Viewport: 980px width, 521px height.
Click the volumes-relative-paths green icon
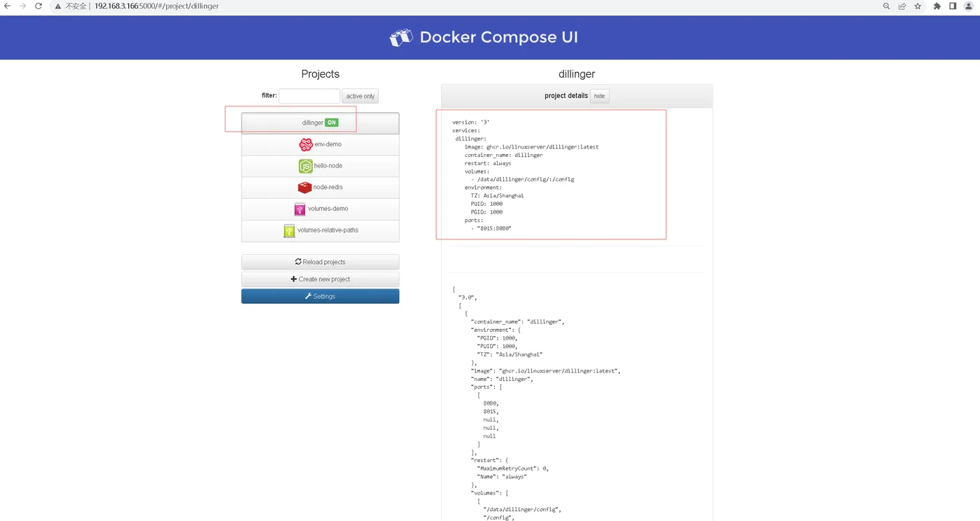click(x=289, y=230)
